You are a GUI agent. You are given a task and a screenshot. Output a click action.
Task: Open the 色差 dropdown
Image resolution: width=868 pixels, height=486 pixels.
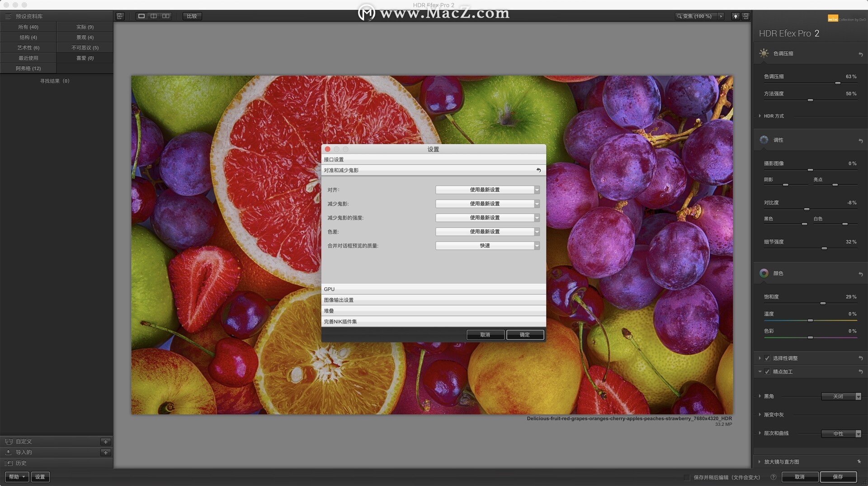click(x=487, y=232)
